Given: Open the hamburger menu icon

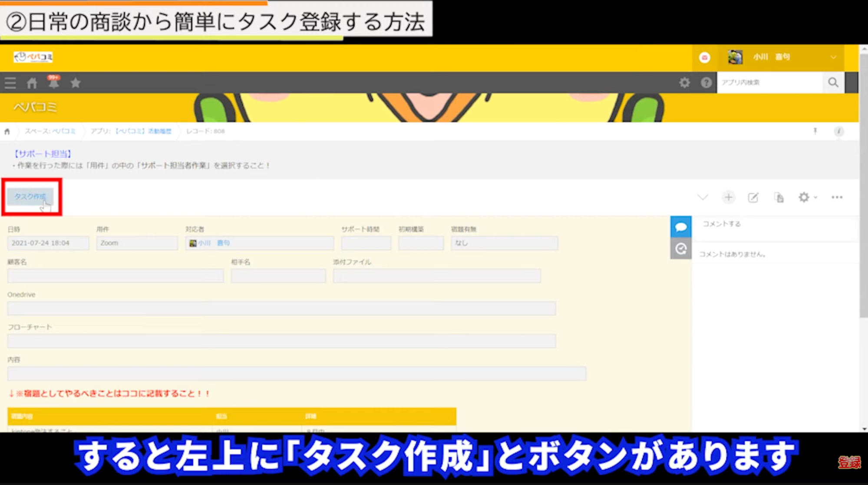Looking at the screenshot, I should click(x=10, y=83).
